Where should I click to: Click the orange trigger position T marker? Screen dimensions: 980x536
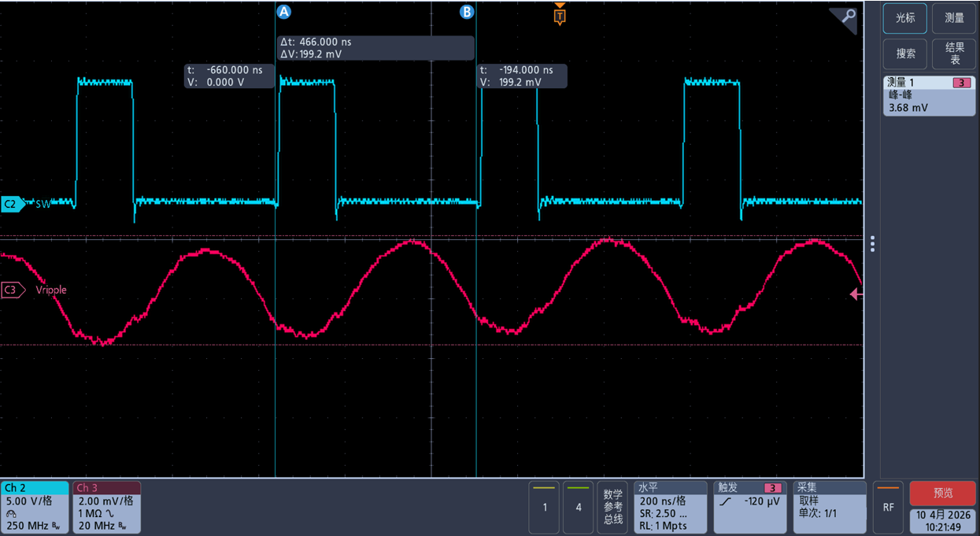click(560, 14)
